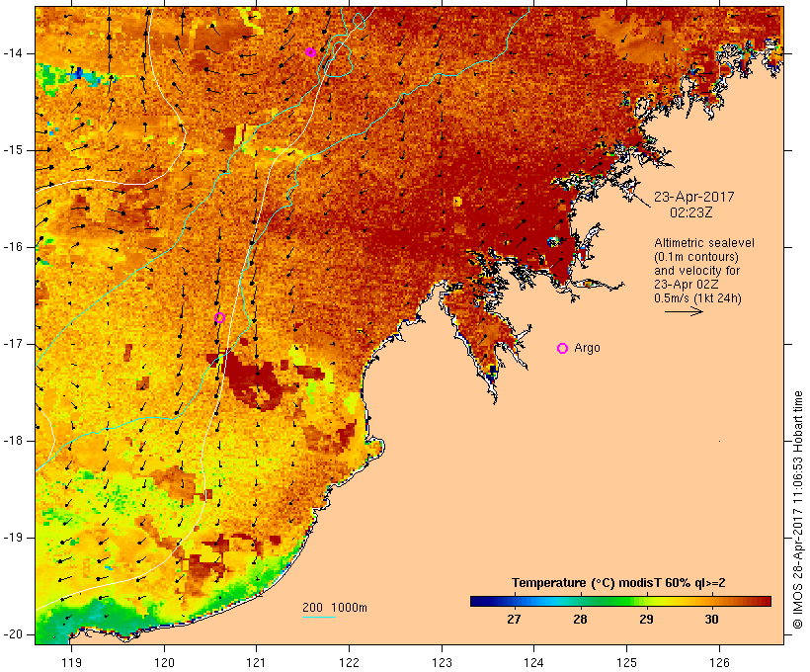Click the '124' longitude axis label
Viewport: 810px width, 672px height.
pos(533,662)
